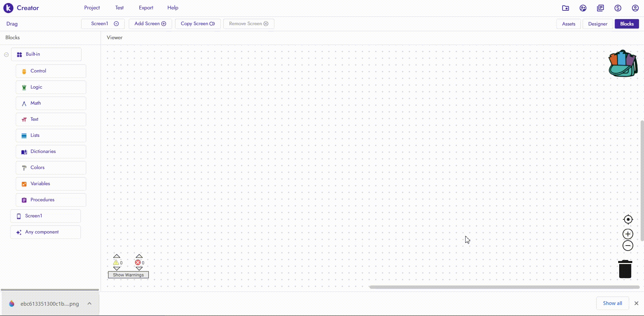Select the Built-in category
This screenshot has height=316, width=644.
point(46,54)
